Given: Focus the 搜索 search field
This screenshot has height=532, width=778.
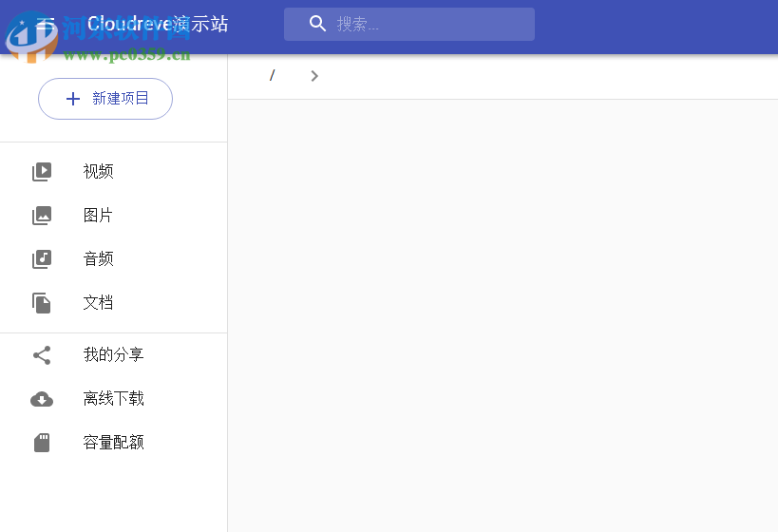Looking at the screenshot, I should click(x=408, y=24).
